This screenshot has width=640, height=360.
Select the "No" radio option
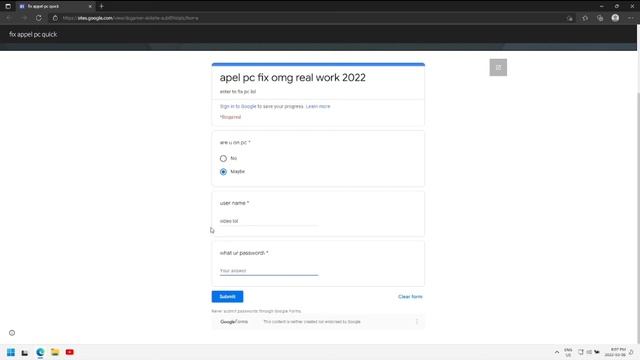223,158
